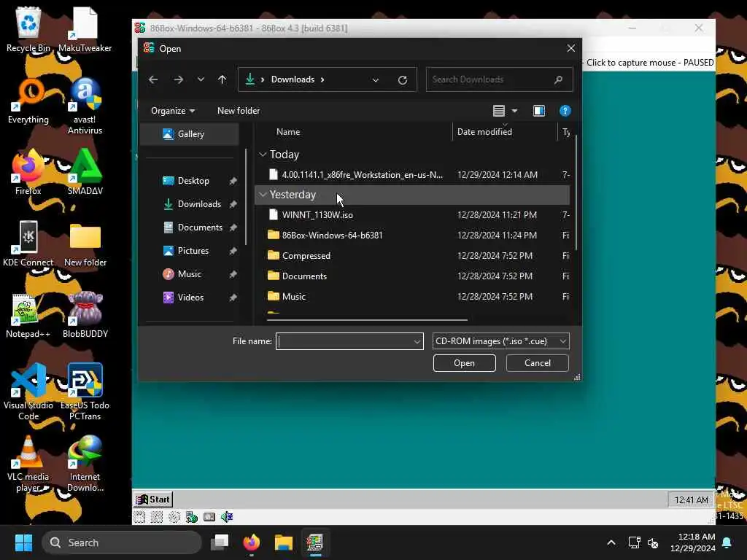
Task: Open Notepad++ desktop shortcut
Action: (x=28, y=315)
